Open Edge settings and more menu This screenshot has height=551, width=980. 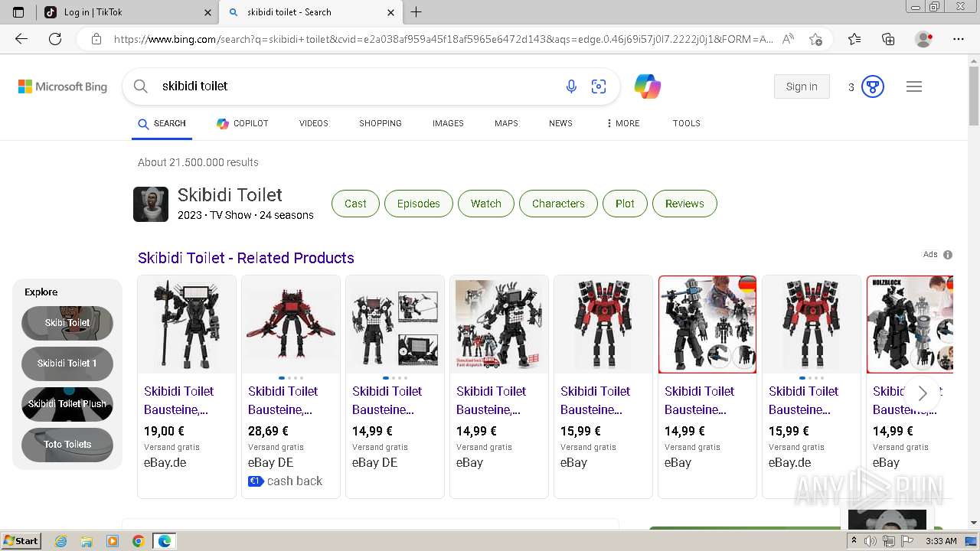coord(959,39)
